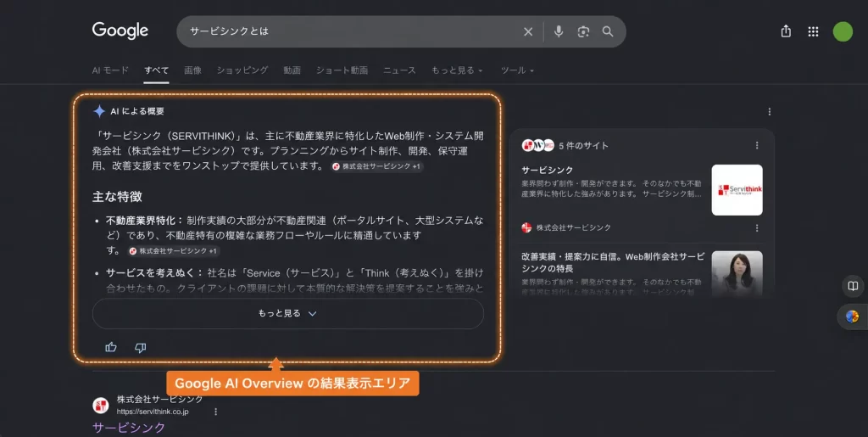Give thumbs down to AI overview

click(x=140, y=347)
